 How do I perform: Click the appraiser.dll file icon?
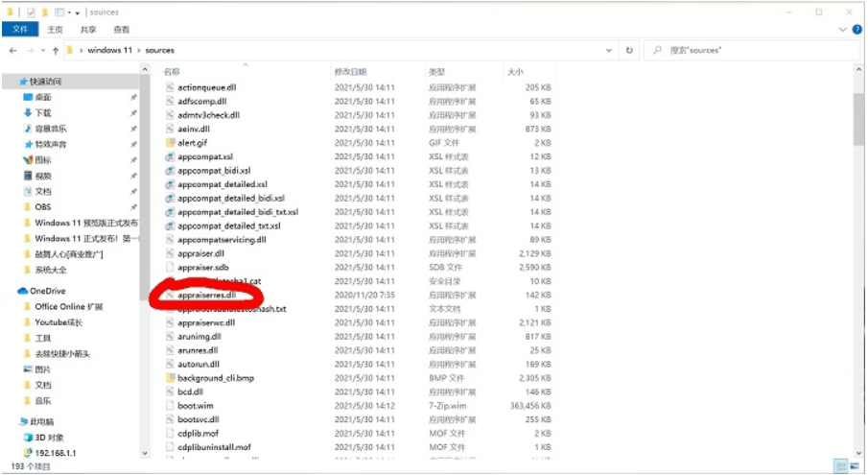click(170, 253)
